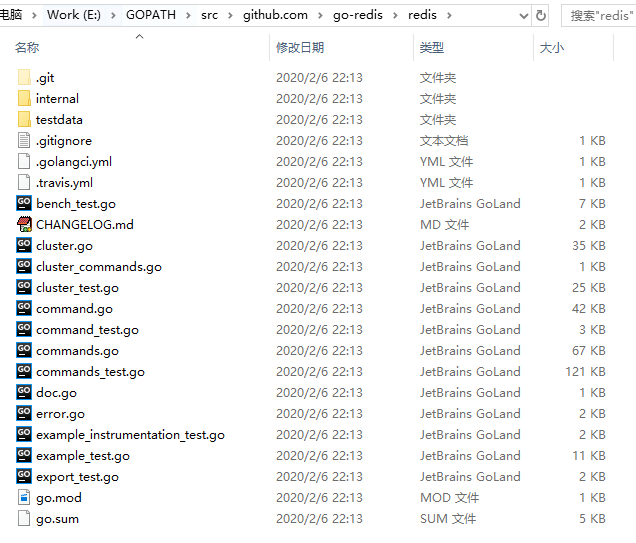636x543 pixels.
Task: Click the GoLand icon of commands_test.go
Action: pyautogui.click(x=24, y=371)
